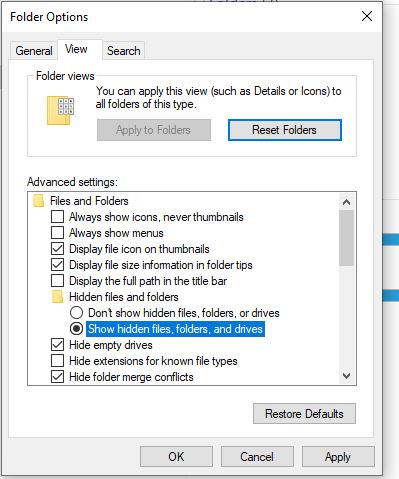The image size is (399, 479).
Task: Select Show hidden files, folders, and drives
Action: 76,329
